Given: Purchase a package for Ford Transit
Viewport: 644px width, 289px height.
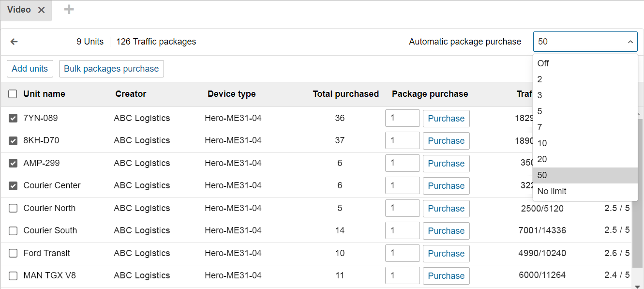Looking at the screenshot, I should (x=446, y=253).
